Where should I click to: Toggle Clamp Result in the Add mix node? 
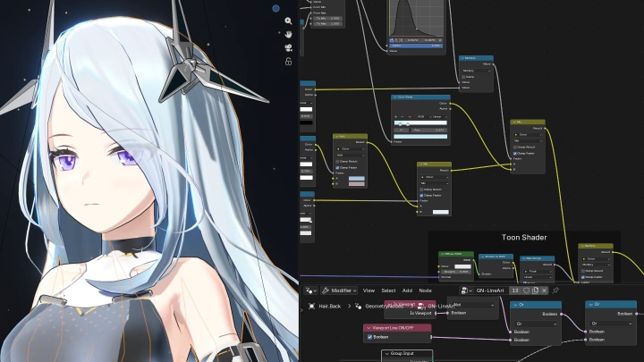pos(337,162)
